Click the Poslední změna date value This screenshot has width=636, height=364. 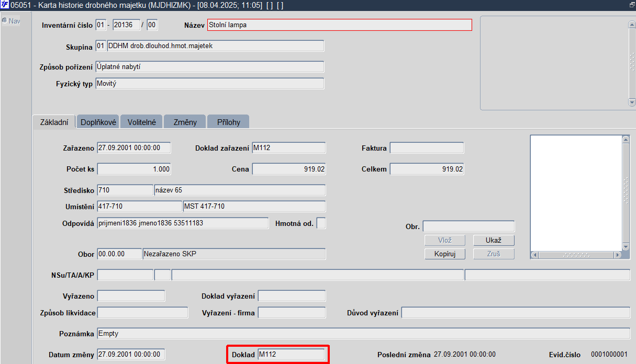(x=465, y=355)
